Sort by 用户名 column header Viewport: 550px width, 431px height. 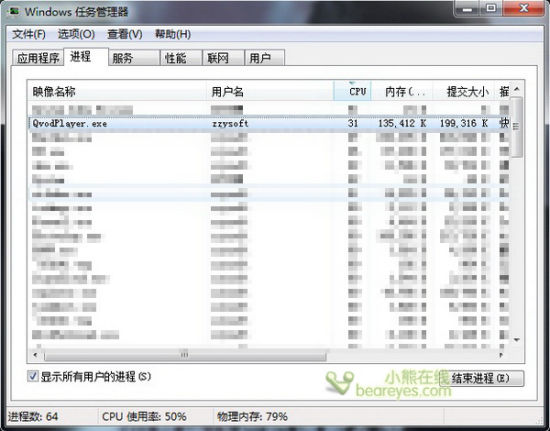click(270, 92)
